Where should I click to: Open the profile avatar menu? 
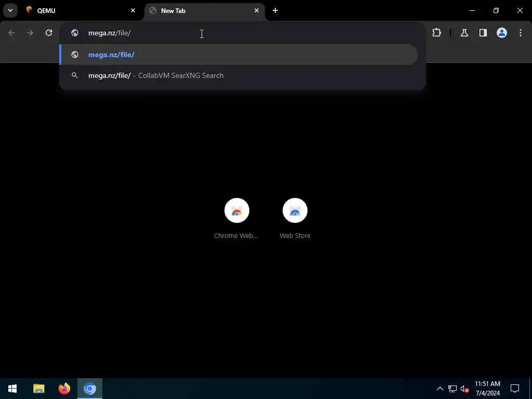tap(502, 33)
